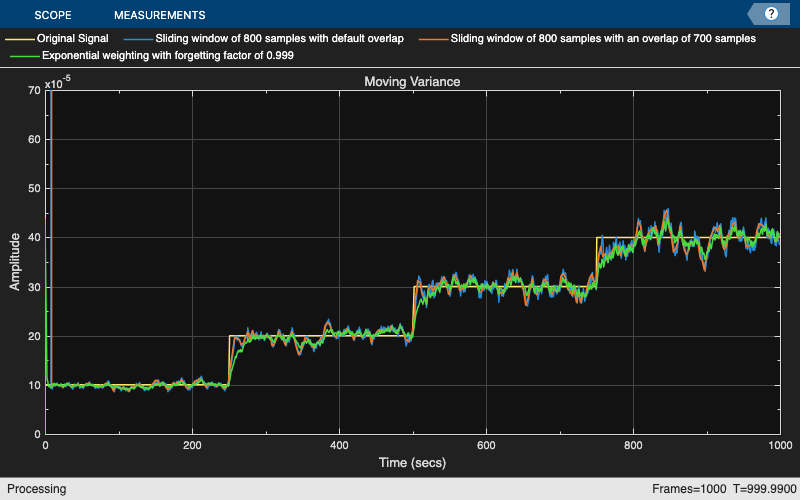Click the Processing status text
Viewport: 800px width, 500px height.
click(37, 489)
